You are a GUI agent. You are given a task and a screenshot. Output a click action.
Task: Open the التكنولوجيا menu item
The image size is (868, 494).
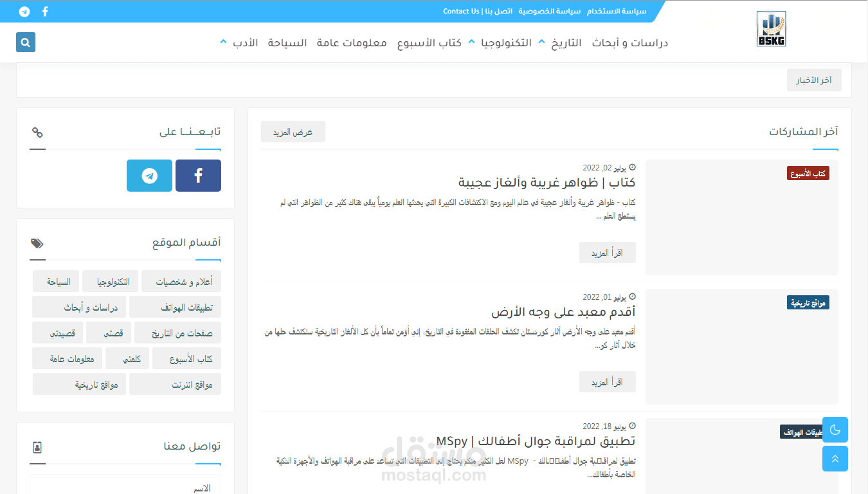pos(507,43)
